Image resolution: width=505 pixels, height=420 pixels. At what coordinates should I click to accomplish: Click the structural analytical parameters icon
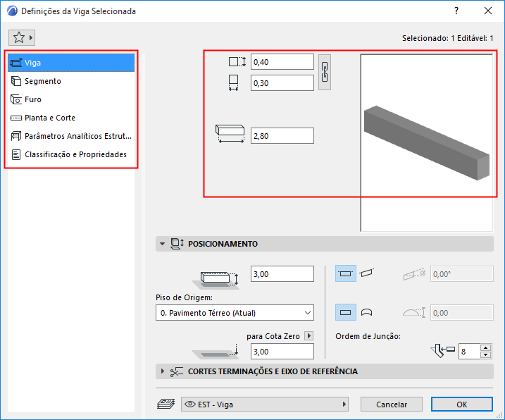coord(16,136)
